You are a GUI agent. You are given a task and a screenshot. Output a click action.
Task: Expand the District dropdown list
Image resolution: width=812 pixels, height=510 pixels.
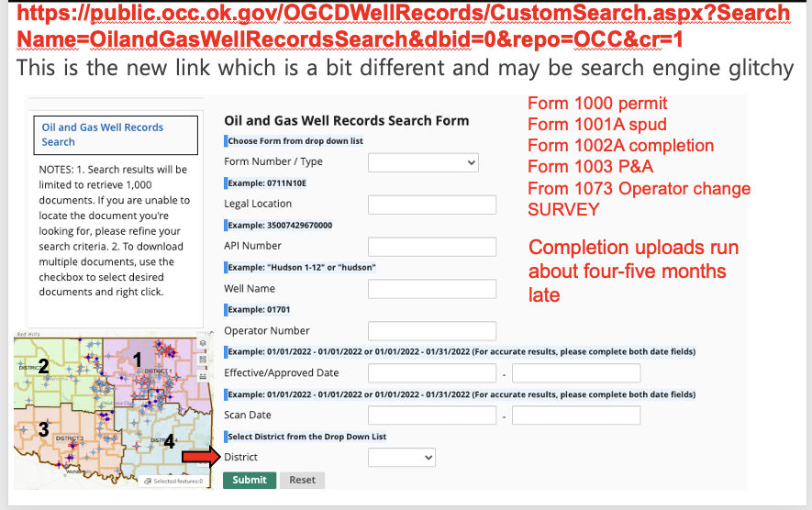[401, 458]
